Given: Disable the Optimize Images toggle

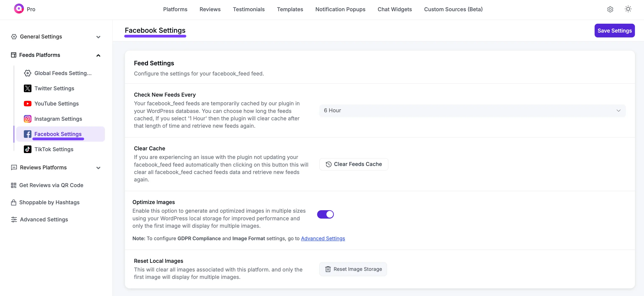Looking at the screenshot, I should (x=325, y=214).
